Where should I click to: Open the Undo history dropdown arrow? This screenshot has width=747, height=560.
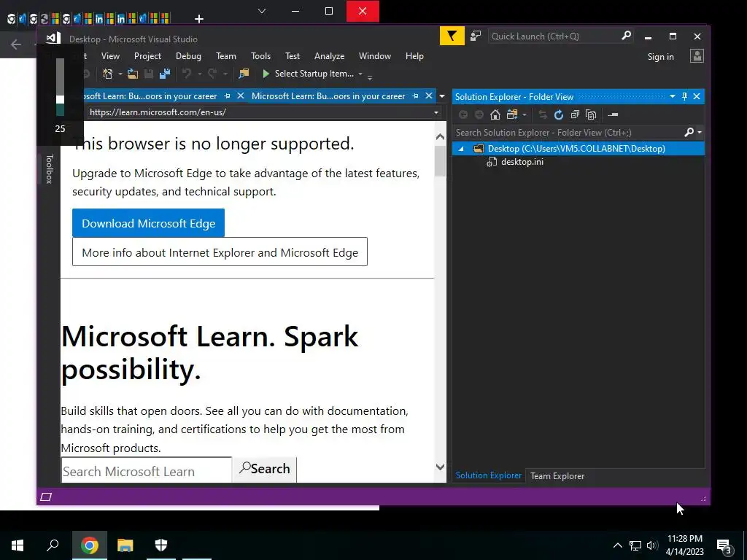click(x=199, y=74)
